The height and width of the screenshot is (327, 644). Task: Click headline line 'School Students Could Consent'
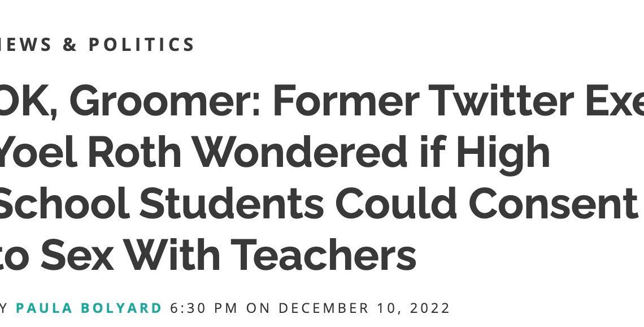[318, 204]
